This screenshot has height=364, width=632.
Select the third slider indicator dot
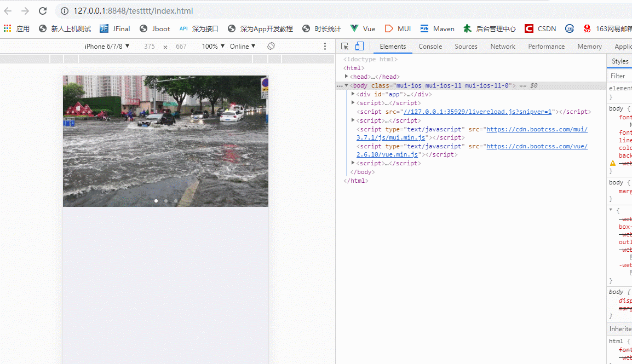click(x=175, y=200)
